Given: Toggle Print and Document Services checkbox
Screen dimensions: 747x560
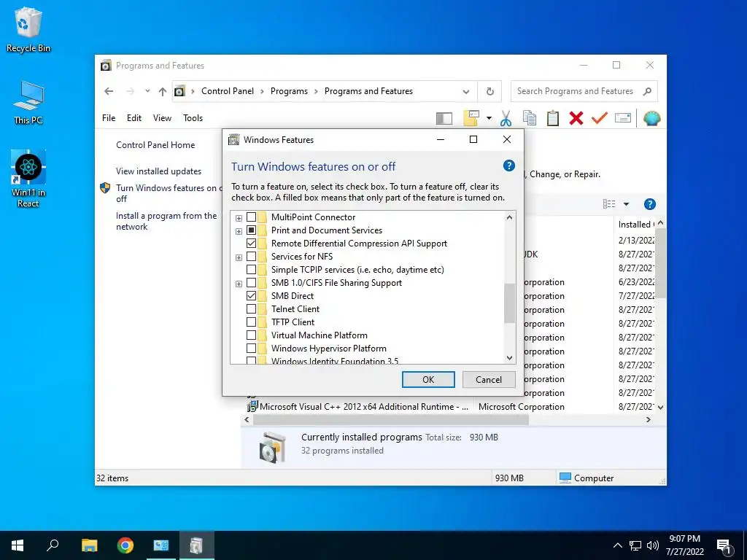Looking at the screenshot, I should [251, 230].
